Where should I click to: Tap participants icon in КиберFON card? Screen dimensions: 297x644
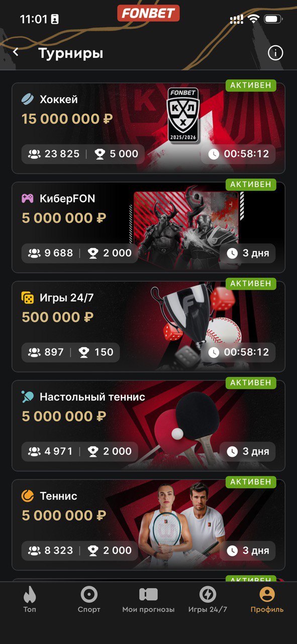[x=34, y=253]
